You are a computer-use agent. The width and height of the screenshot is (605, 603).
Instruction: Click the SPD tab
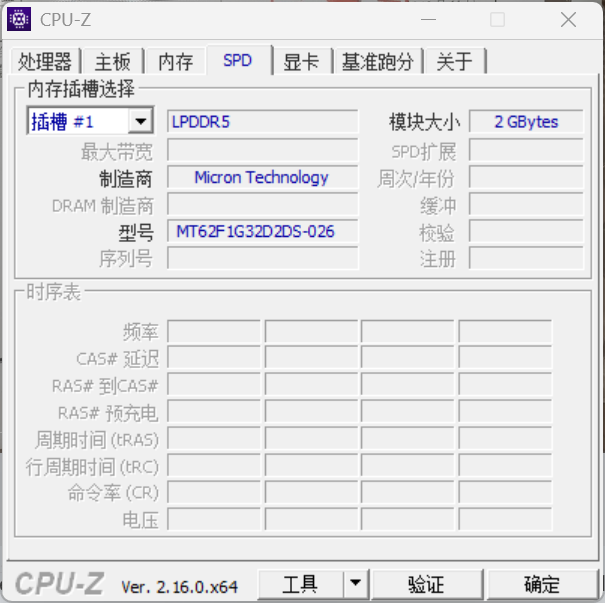[x=238, y=61]
